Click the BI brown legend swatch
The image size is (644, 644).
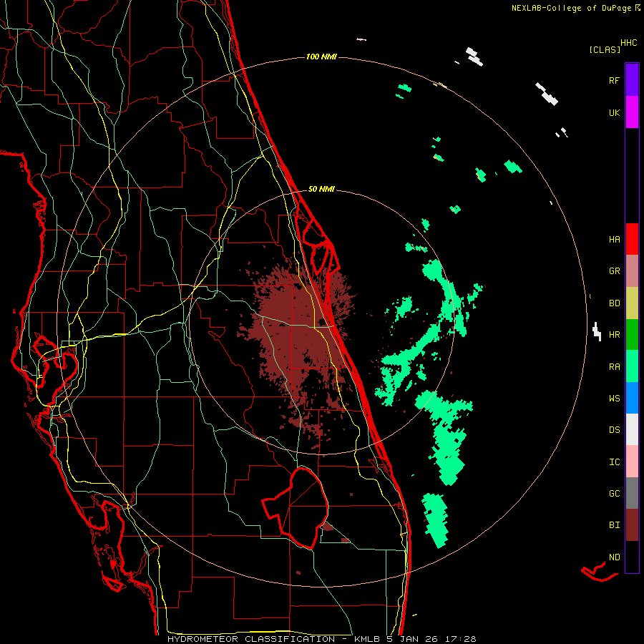coord(632,525)
